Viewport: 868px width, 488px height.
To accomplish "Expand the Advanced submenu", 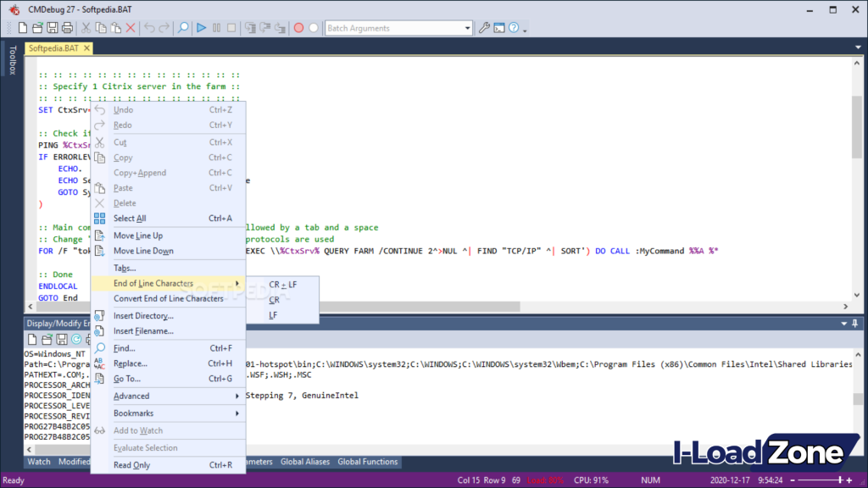I will tap(132, 396).
